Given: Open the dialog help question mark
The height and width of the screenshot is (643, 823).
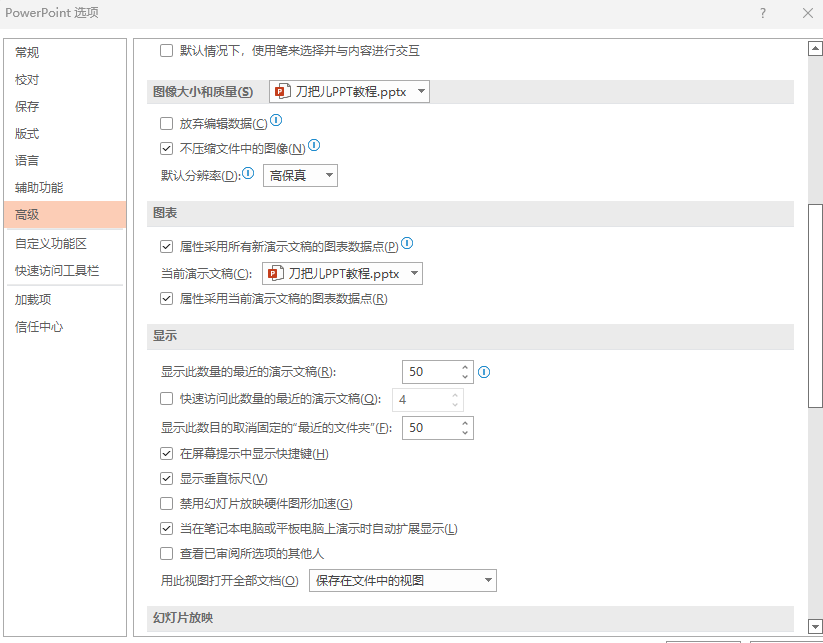Looking at the screenshot, I should [x=763, y=13].
